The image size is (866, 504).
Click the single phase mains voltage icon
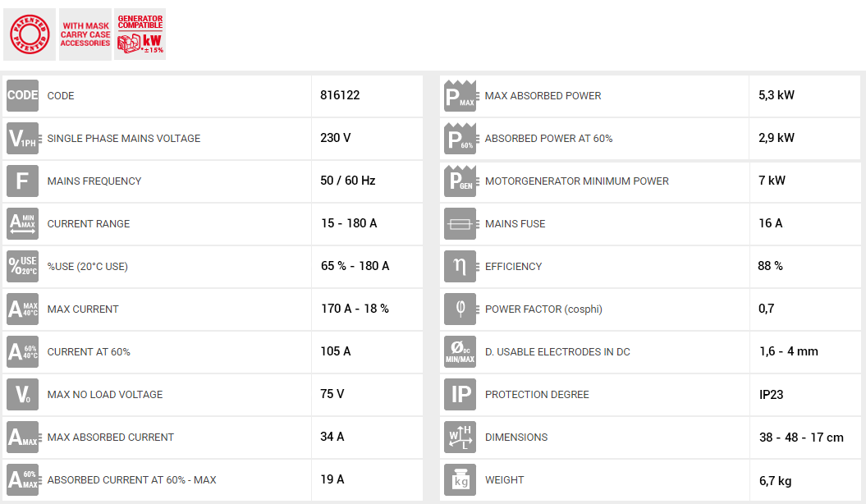22,138
